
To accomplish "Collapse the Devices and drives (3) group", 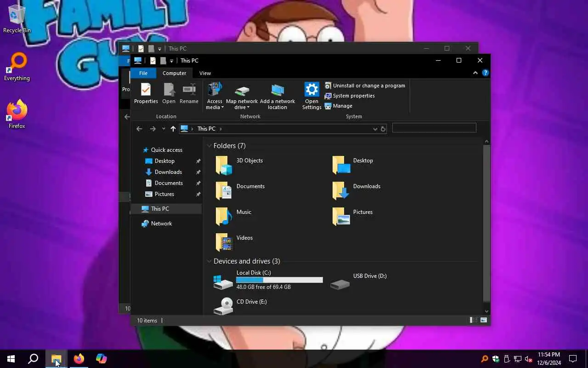I will pos(209,261).
